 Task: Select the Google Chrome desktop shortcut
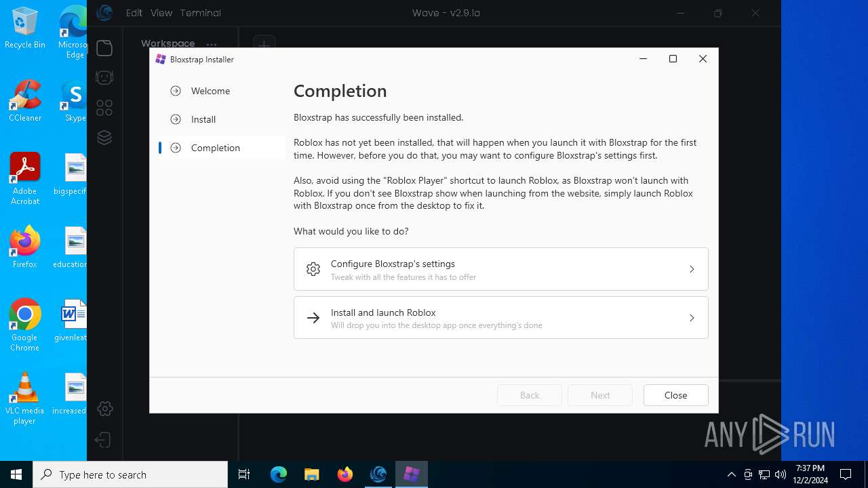pos(25,325)
